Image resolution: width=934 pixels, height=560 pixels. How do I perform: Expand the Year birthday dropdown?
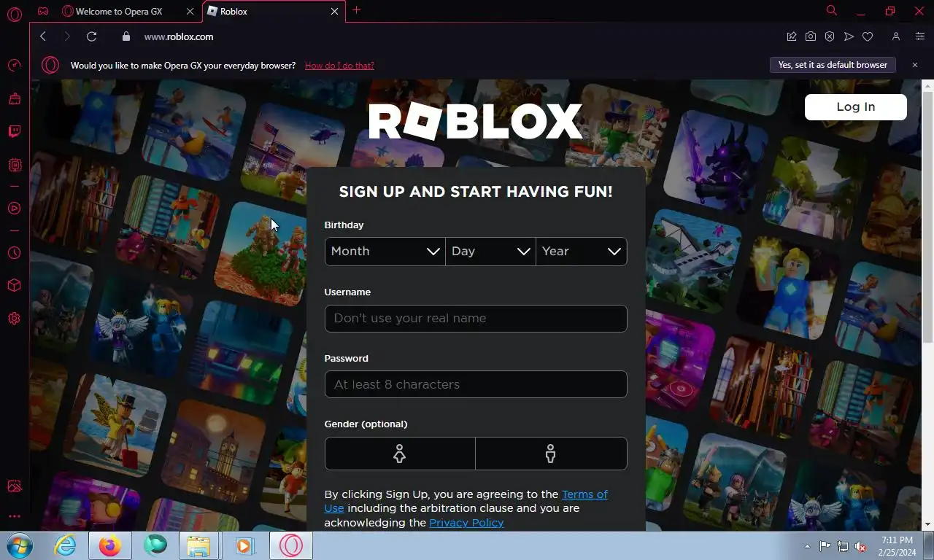point(582,251)
